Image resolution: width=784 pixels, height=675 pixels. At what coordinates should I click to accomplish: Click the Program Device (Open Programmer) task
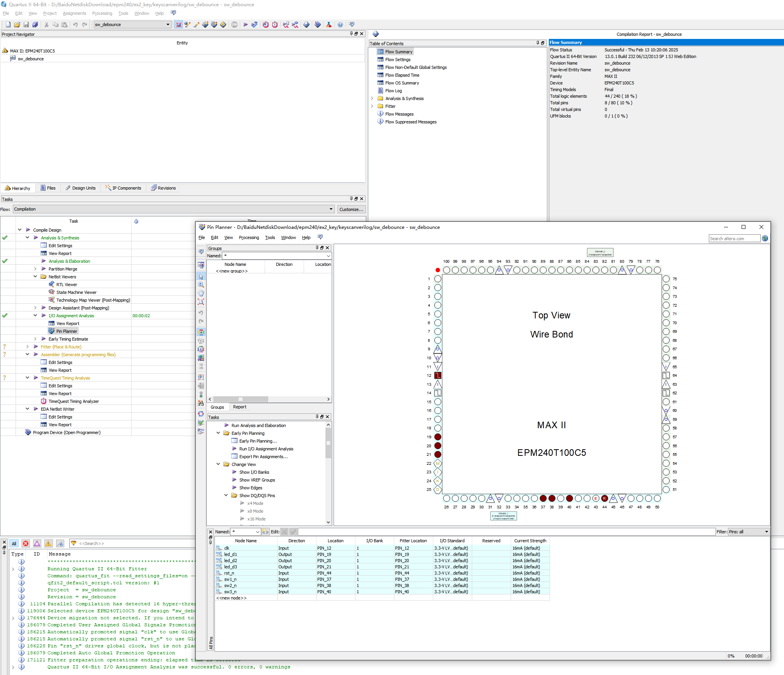coord(67,432)
